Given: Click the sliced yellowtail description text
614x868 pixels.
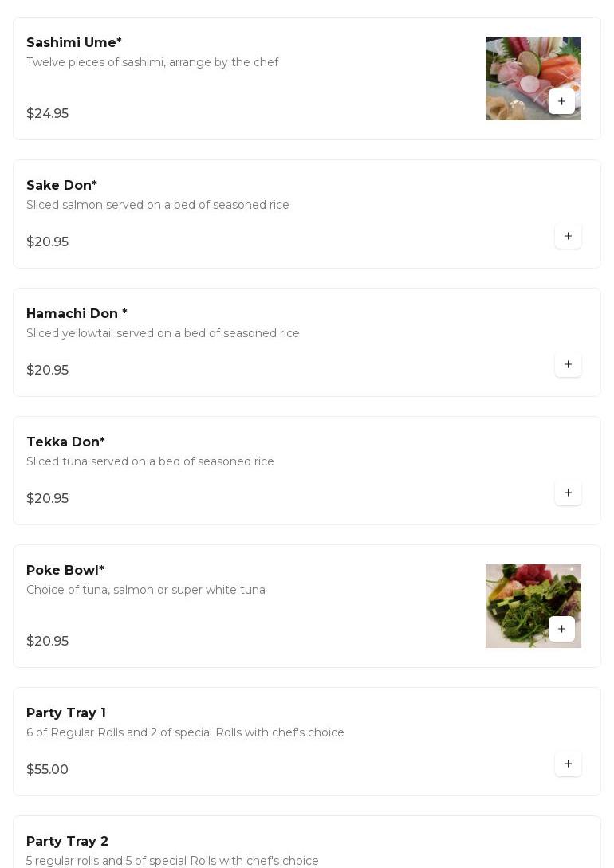Looking at the screenshot, I should 163,333.
